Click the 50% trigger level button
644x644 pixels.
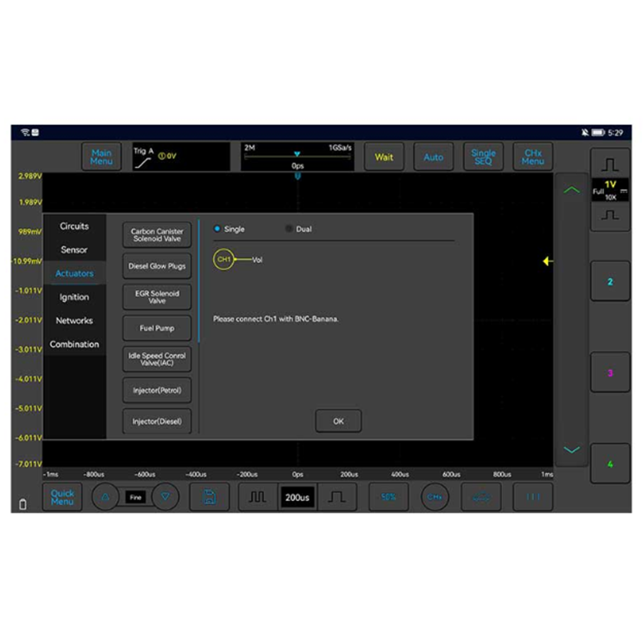coord(388,497)
